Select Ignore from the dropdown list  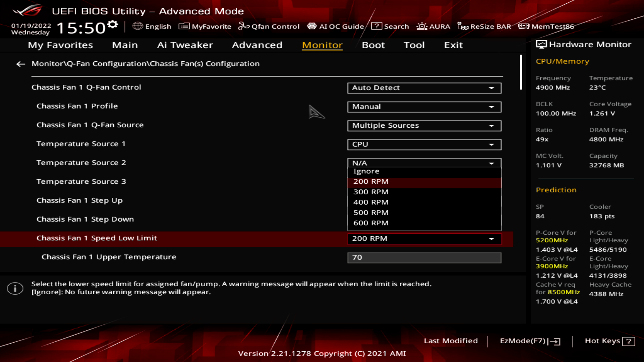[x=424, y=171]
